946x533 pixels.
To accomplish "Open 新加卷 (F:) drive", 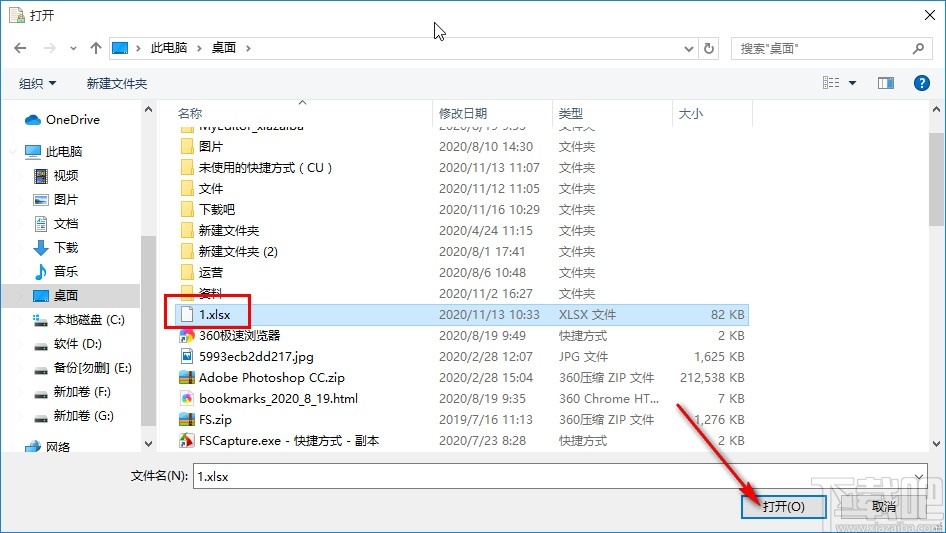I will 72,392.
